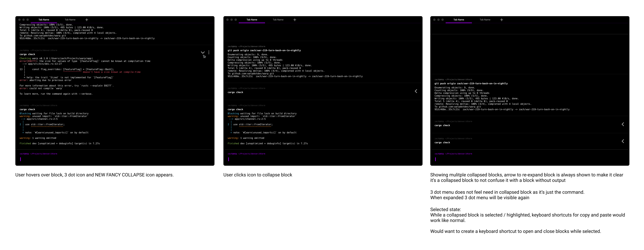
Task: Switch to the inactive Tab Name tab, first window
Action: [70, 19]
